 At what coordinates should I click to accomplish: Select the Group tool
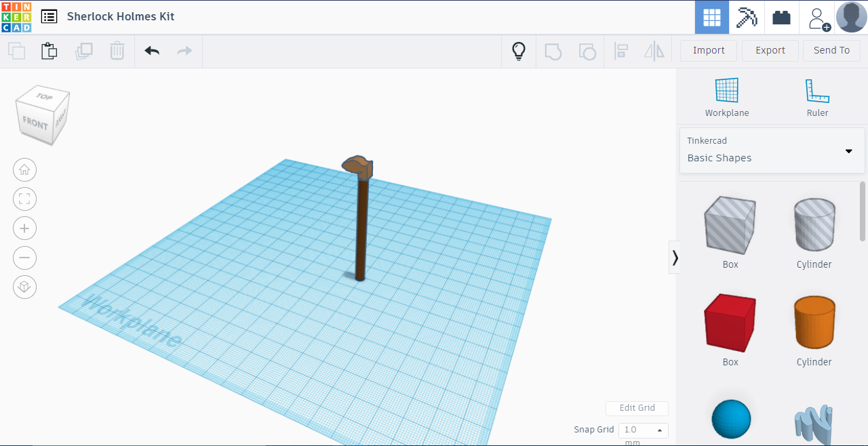[x=553, y=50]
